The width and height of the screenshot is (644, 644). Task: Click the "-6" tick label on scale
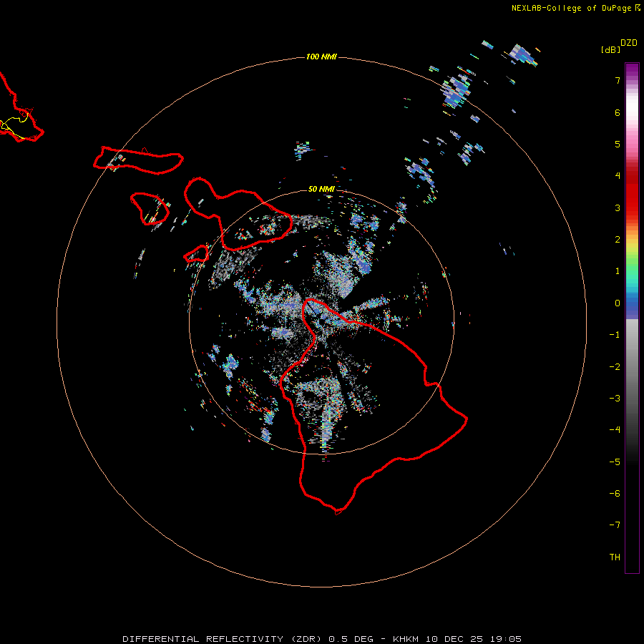click(615, 494)
